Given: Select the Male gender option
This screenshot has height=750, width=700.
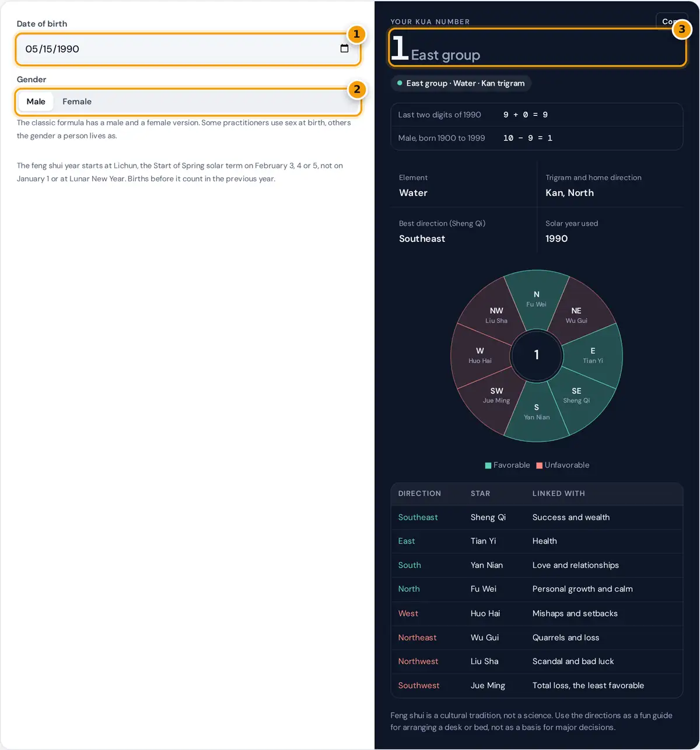Looking at the screenshot, I should click(x=36, y=101).
